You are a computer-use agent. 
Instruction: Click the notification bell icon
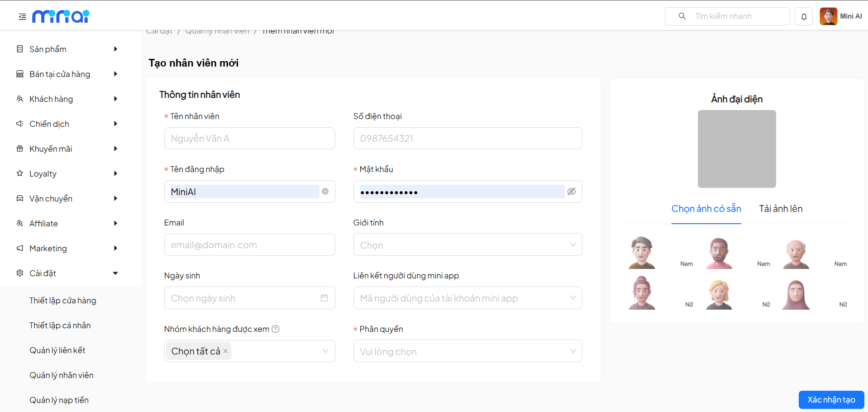pyautogui.click(x=804, y=16)
